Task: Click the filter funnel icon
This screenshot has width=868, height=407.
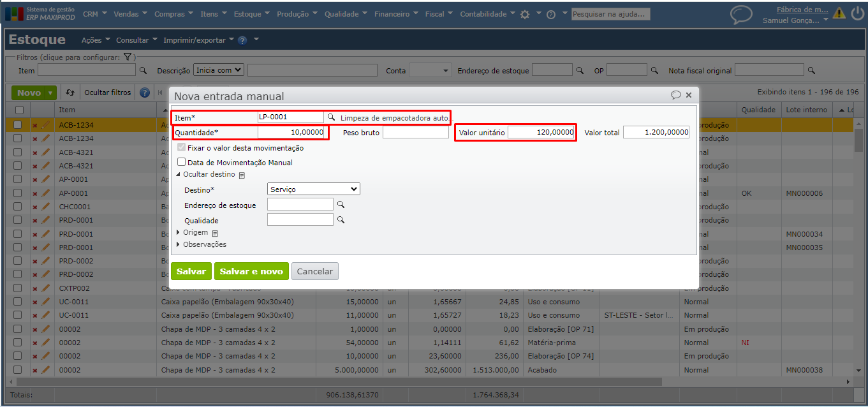Action: click(x=128, y=57)
